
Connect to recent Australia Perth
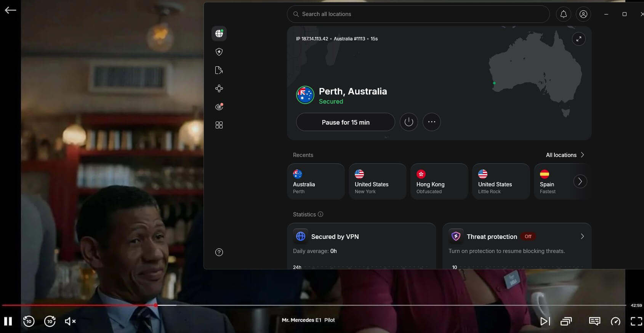[x=316, y=181]
